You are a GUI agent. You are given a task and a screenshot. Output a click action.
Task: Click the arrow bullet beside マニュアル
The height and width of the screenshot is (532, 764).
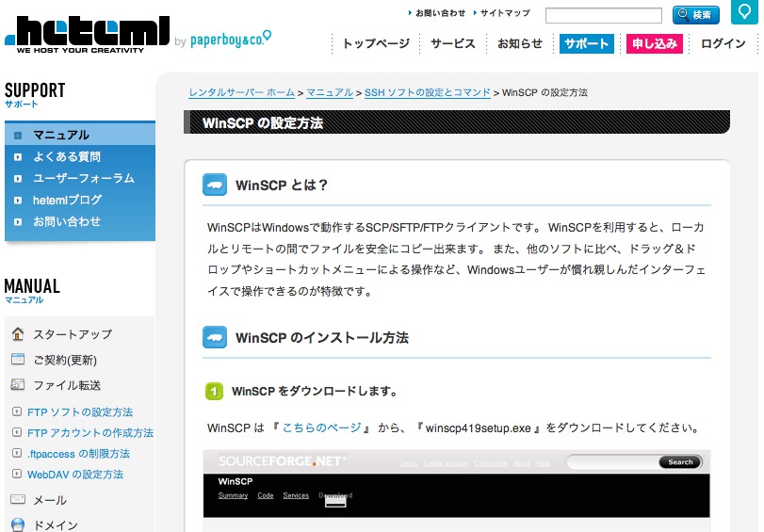click(18, 136)
